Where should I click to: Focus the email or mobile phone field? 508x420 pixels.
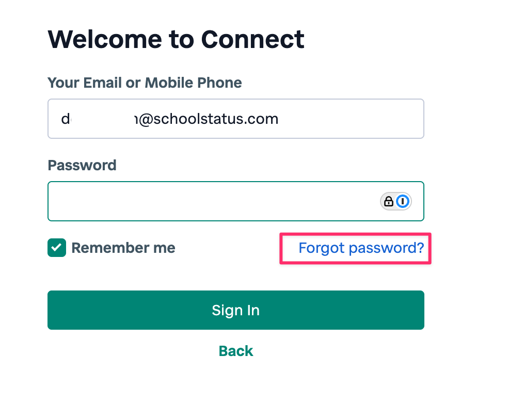point(236,119)
